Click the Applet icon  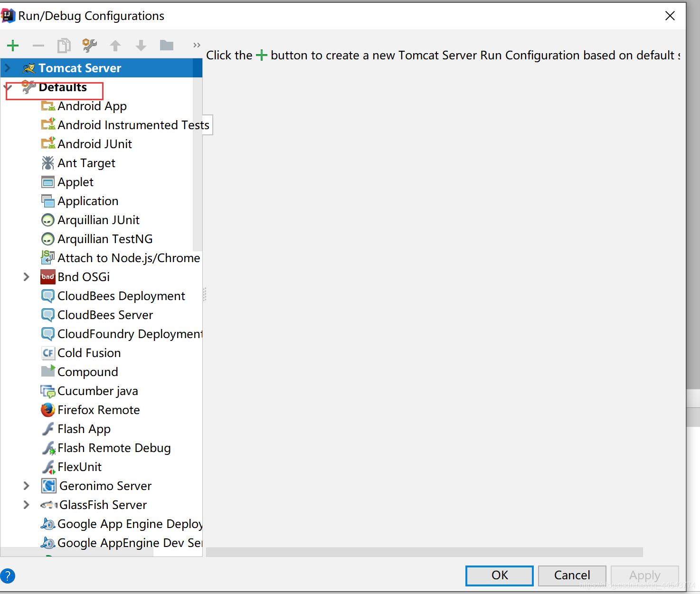click(x=48, y=182)
